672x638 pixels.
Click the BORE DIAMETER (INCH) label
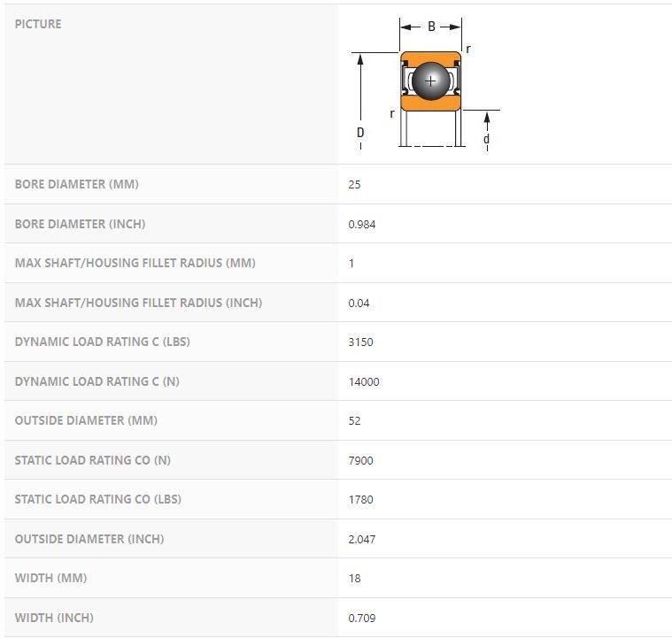[80, 224]
